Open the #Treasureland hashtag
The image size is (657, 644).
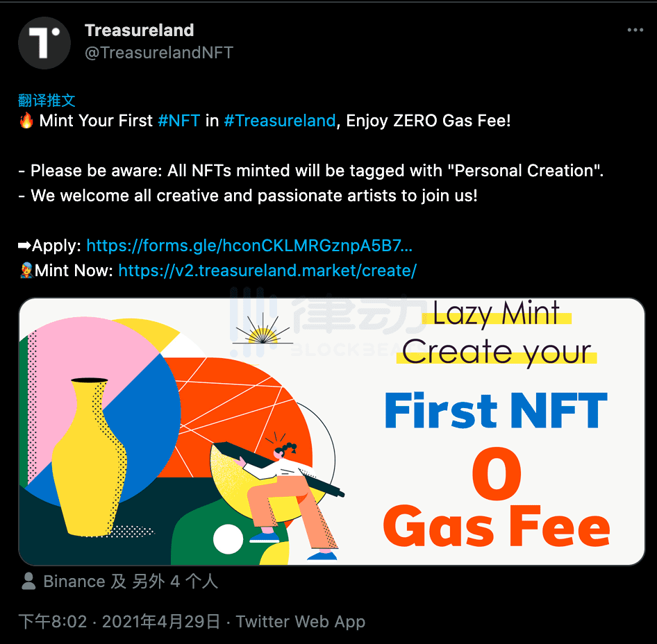point(279,120)
